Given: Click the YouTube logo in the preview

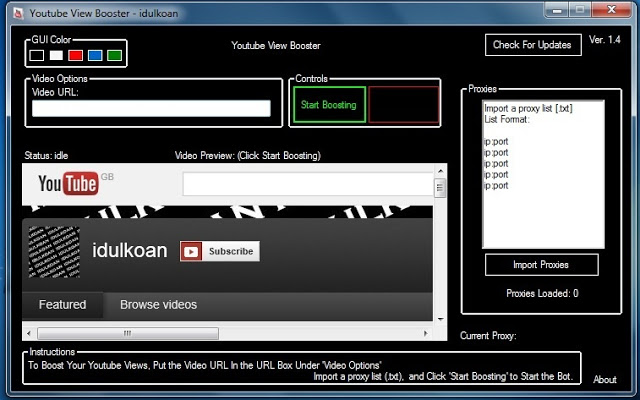Looking at the screenshot, I should [68, 184].
